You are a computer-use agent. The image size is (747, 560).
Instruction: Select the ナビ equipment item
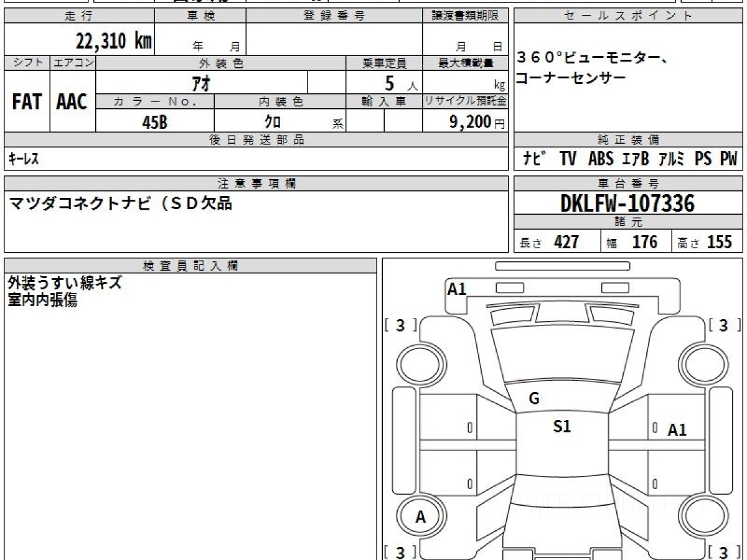tap(535, 159)
